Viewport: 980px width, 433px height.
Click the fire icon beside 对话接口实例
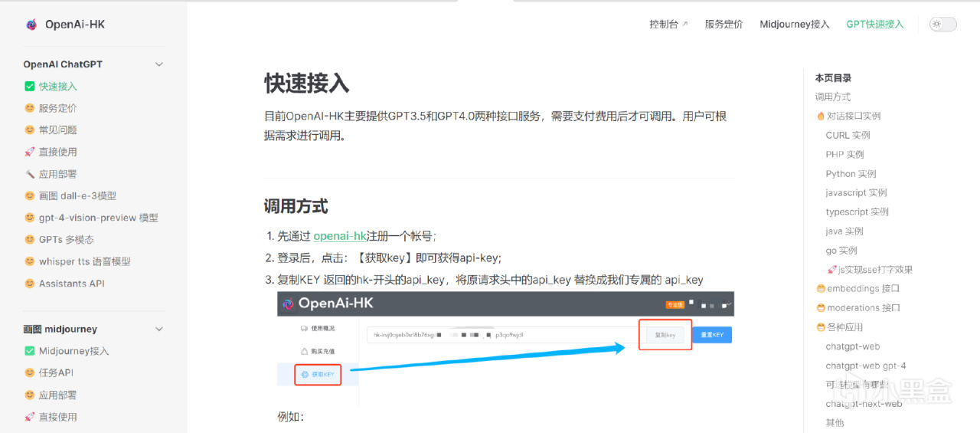coord(821,116)
